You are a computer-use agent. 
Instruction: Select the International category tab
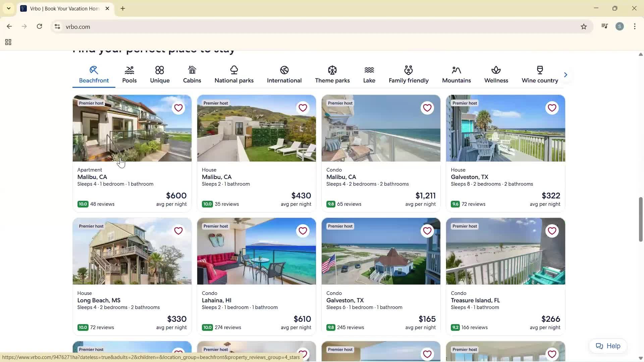(x=284, y=74)
